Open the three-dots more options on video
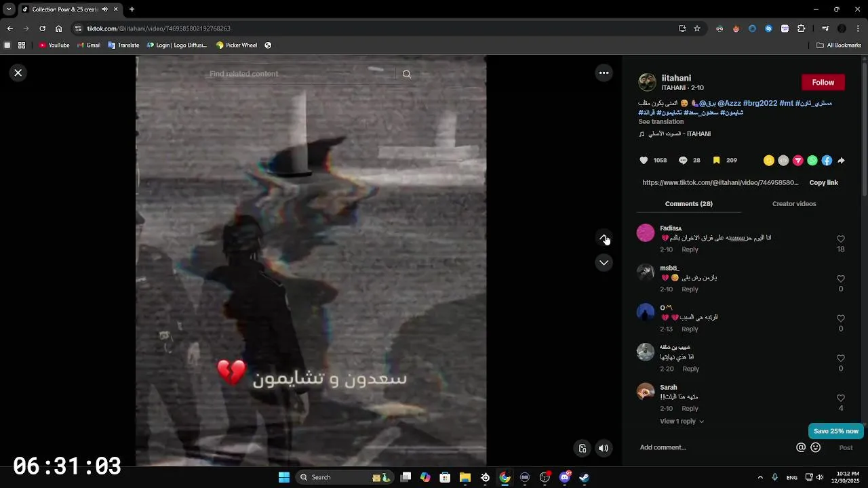Viewport: 868px width, 488px height. (604, 73)
